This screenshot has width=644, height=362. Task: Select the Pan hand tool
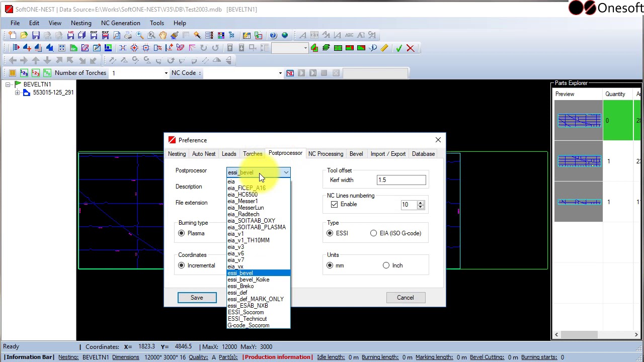[x=163, y=35]
